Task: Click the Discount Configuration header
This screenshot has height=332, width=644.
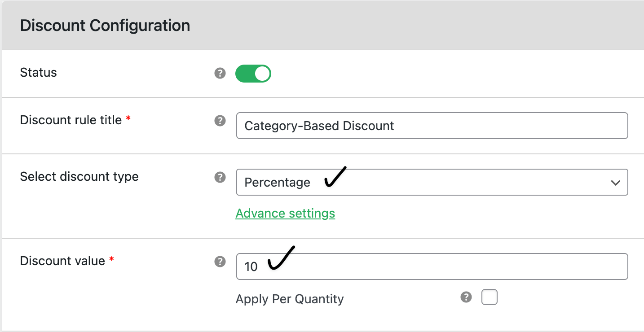Action: pyautogui.click(x=105, y=25)
